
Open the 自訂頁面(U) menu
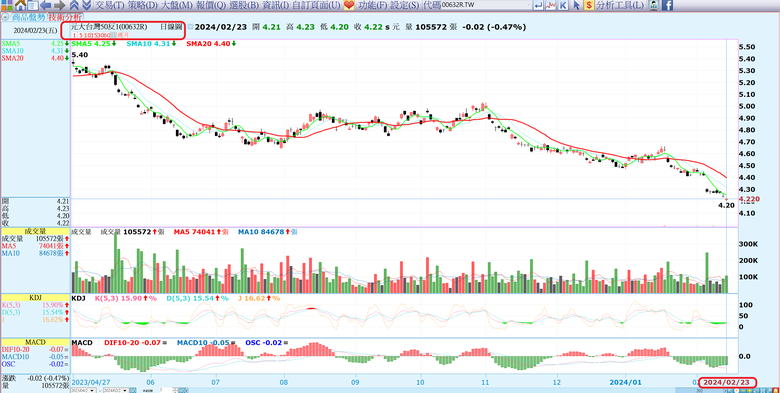pos(316,5)
